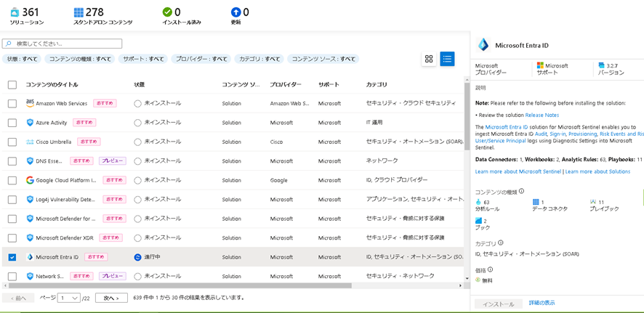The image size is (644, 313).
Task: Switch to list view icon
Action: point(447,59)
